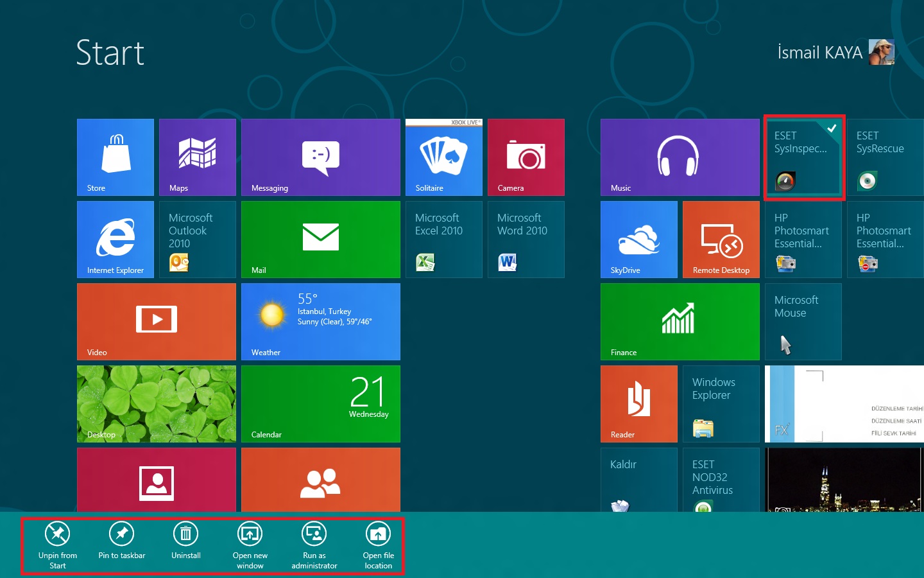
Task: Open the Microsoft Mouse tile
Action: tap(803, 322)
